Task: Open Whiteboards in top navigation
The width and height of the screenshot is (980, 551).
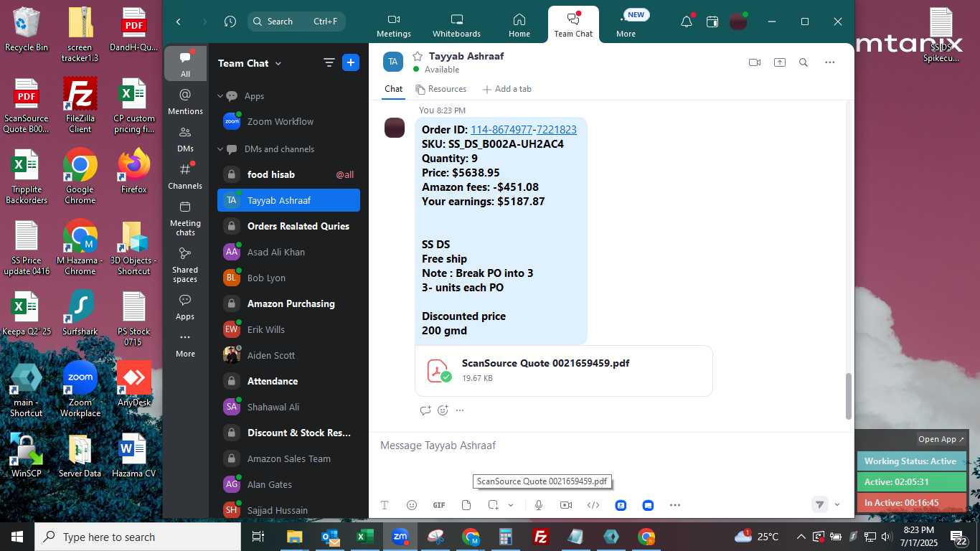Action: click(456, 25)
